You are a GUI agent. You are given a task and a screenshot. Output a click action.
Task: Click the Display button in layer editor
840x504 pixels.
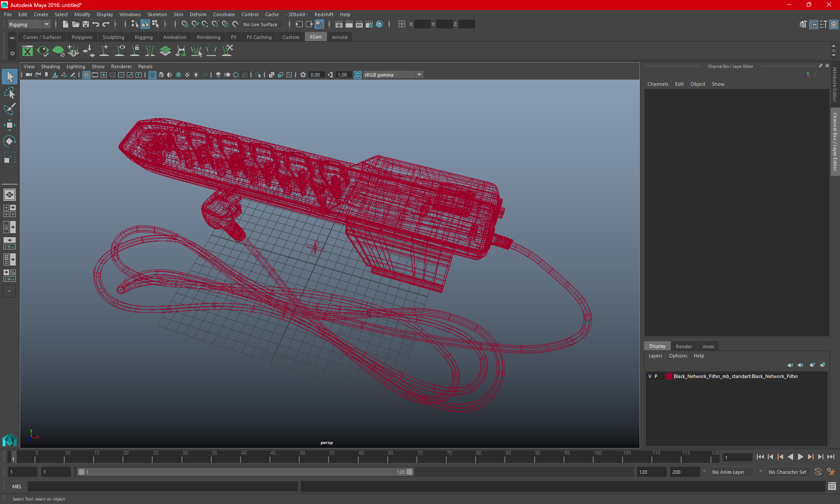point(658,346)
